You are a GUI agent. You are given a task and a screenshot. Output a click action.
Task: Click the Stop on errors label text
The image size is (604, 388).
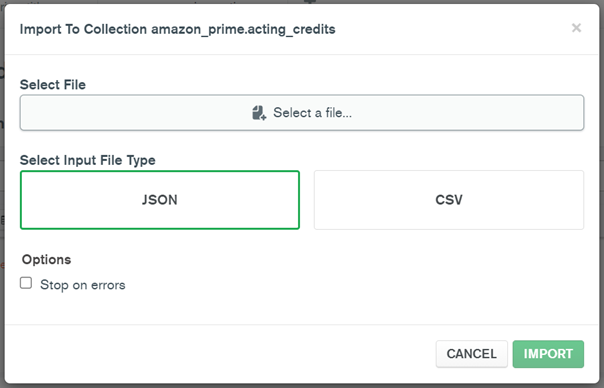83,285
